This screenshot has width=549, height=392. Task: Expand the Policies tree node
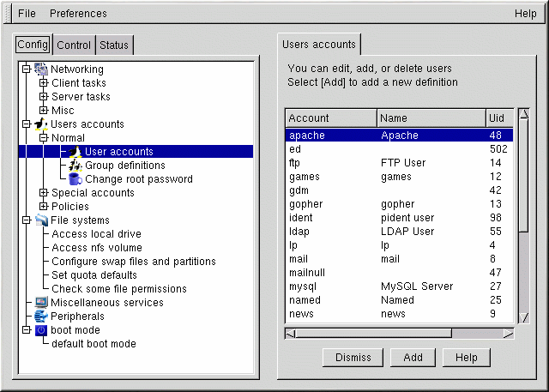pos(44,207)
